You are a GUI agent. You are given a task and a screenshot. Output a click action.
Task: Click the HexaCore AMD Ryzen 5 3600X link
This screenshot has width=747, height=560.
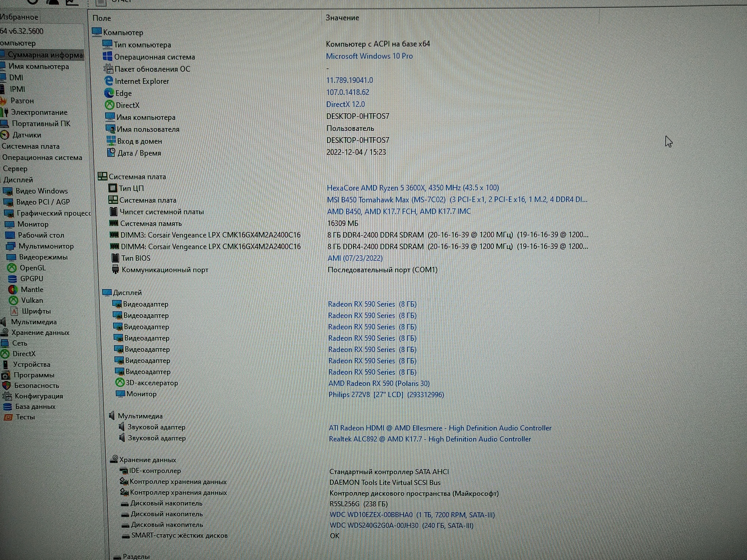[x=413, y=188]
